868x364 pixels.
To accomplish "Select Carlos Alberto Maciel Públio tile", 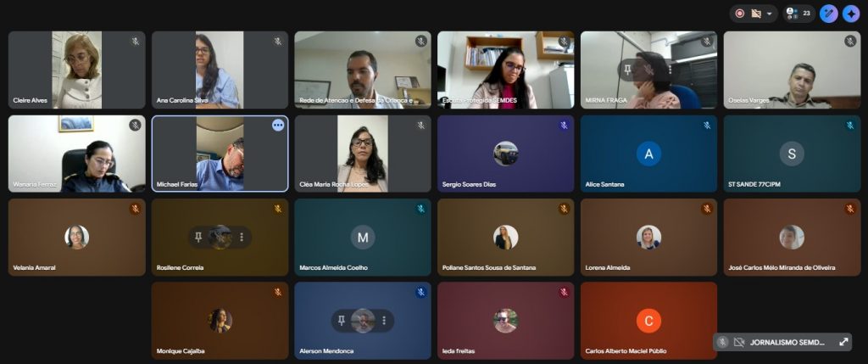I will point(648,320).
